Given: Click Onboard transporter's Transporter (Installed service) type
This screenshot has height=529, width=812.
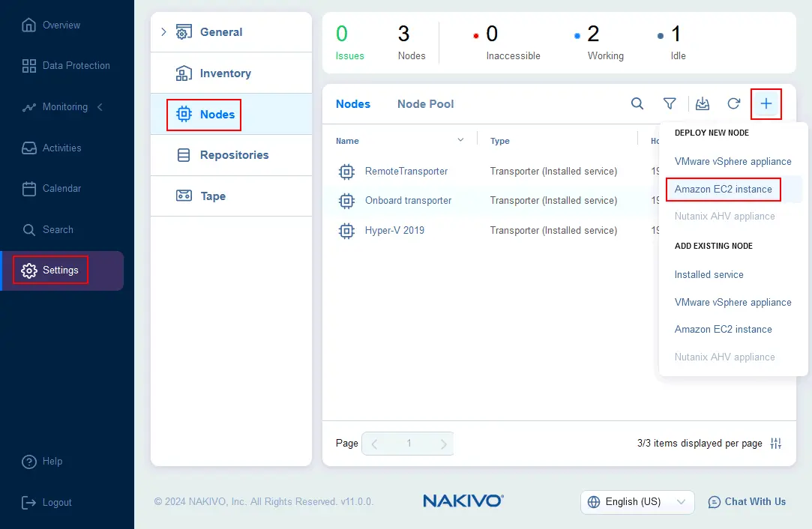Looking at the screenshot, I should pos(553,200).
